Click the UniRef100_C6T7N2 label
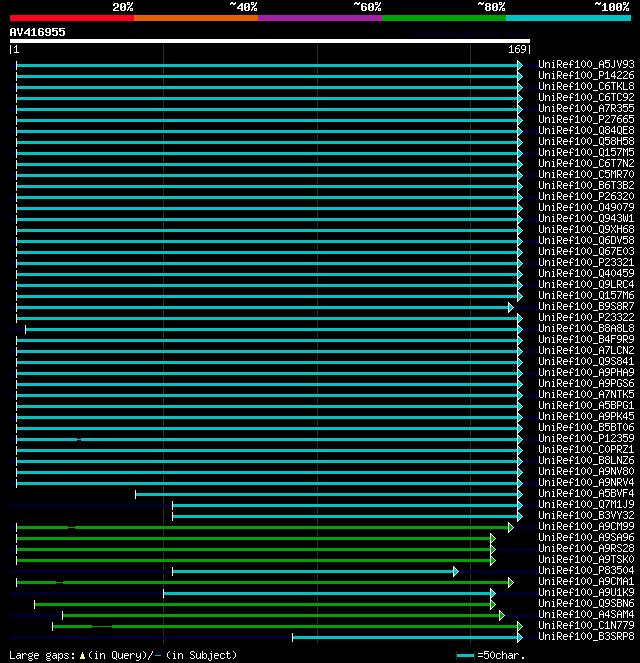Screen dimensions: 640x663 (586, 164)
